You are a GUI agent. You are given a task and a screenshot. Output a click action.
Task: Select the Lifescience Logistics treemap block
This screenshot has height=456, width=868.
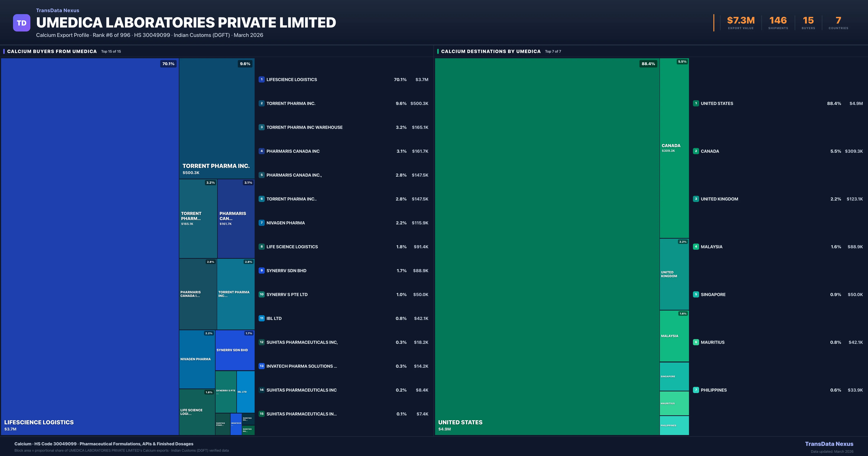pyautogui.click(x=90, y=246)
